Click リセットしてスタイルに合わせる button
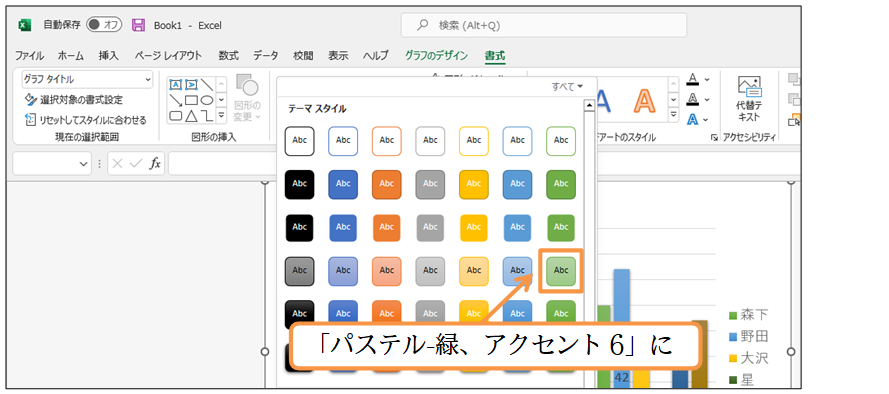The width and height of the screenshot is (889, 394). tap(86, 120)
